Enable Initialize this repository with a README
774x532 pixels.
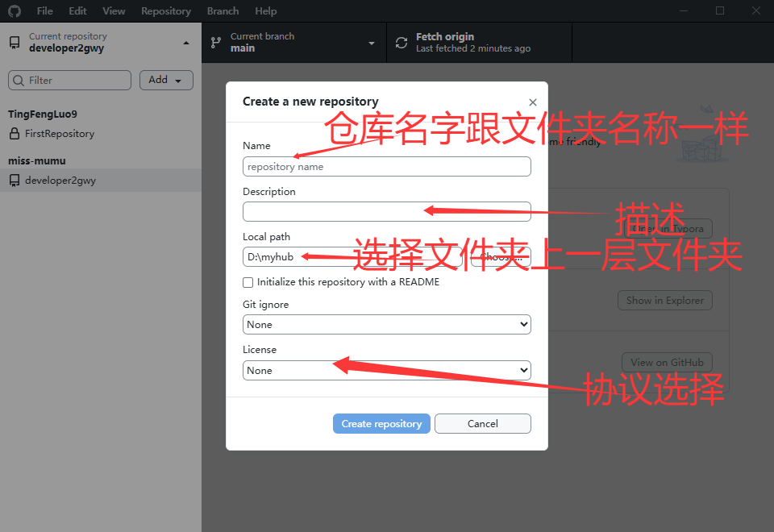coord(248,282)
